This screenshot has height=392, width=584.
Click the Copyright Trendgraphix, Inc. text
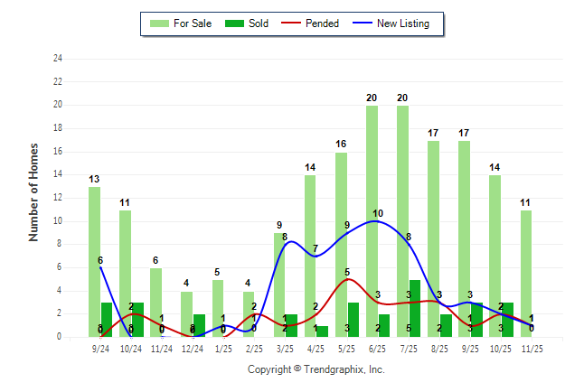click(316, 369)
